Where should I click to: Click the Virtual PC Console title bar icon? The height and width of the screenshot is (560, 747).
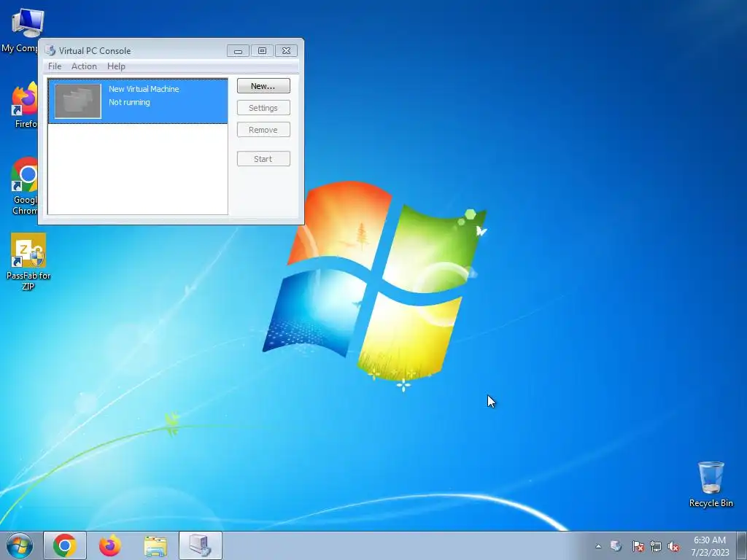click(x=50, y=50)
